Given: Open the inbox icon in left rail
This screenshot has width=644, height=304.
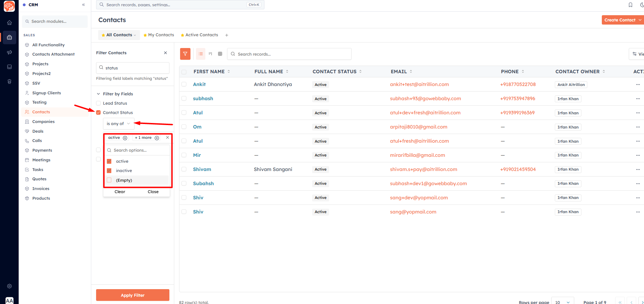Looking at the screenshot, I should [x=9, y=67].
